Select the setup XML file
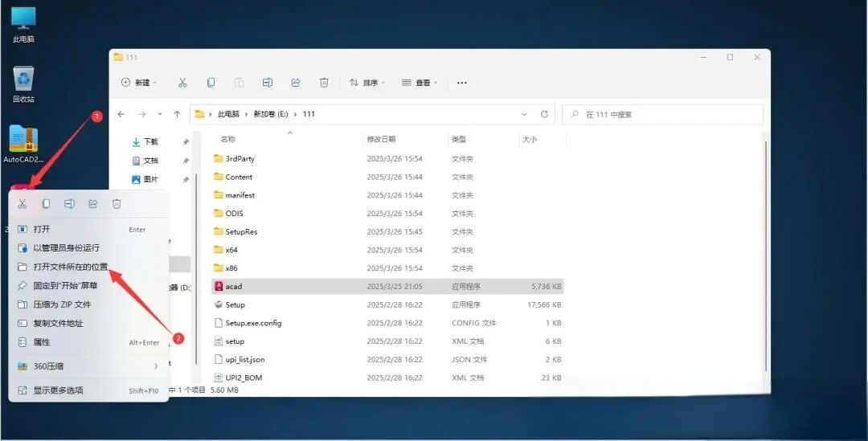The image size is (868, 441). click(387, 341)
